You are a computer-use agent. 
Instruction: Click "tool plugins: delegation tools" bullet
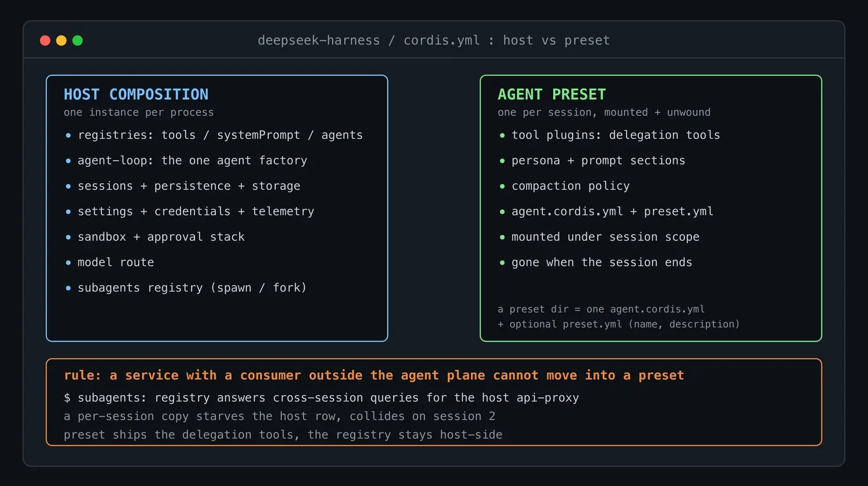tap(616, 135)
